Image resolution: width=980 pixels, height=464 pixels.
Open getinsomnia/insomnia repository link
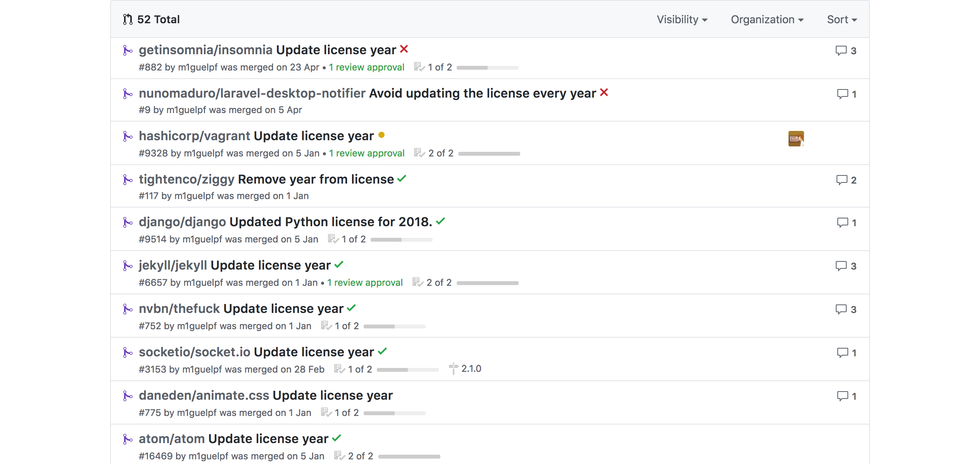click(x=205, y=50)
